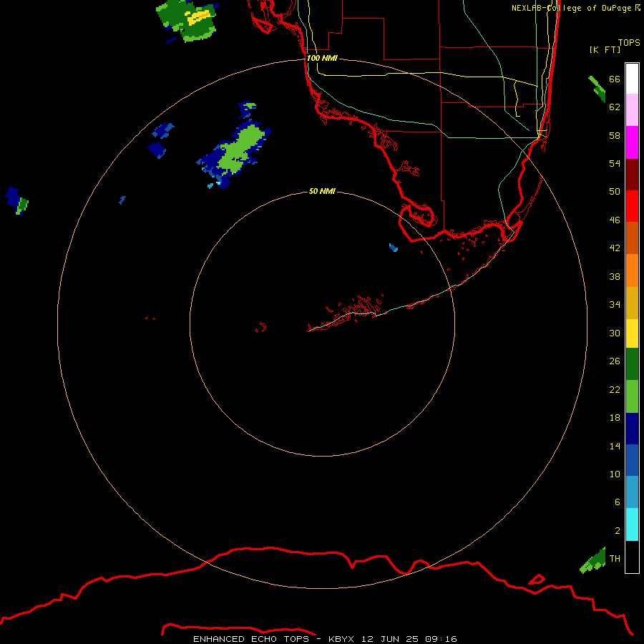Click the "22" legend value
644x644 pixels.
[x=615, y=389]
